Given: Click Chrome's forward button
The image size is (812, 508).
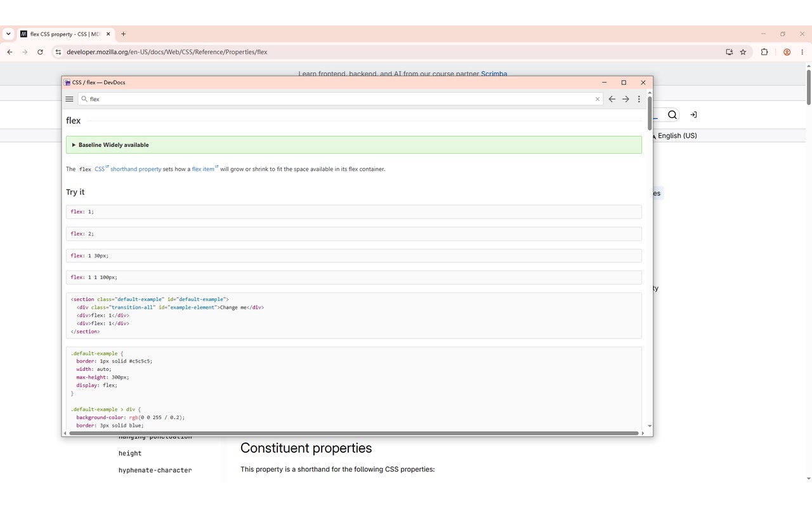Looking at the screenshot, I should coord(25,52).
